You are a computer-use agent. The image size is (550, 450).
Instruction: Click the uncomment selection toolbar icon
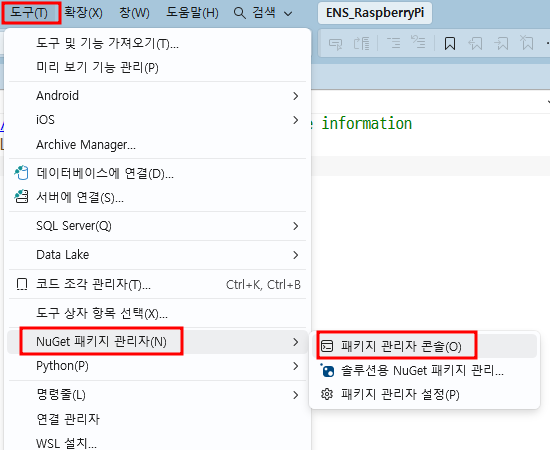(362, 43)
